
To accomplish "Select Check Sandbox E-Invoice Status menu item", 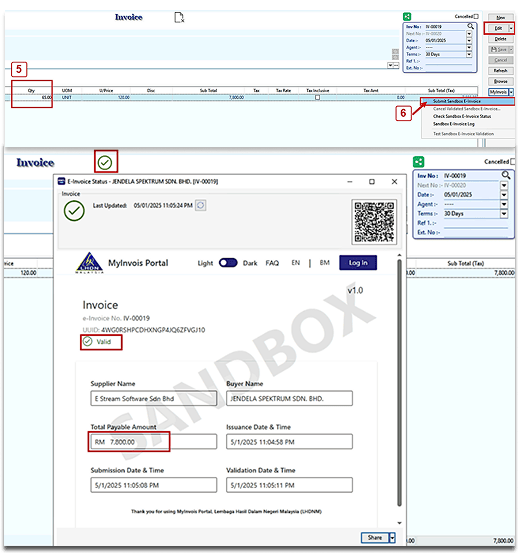I will click(x=468, y=116).
